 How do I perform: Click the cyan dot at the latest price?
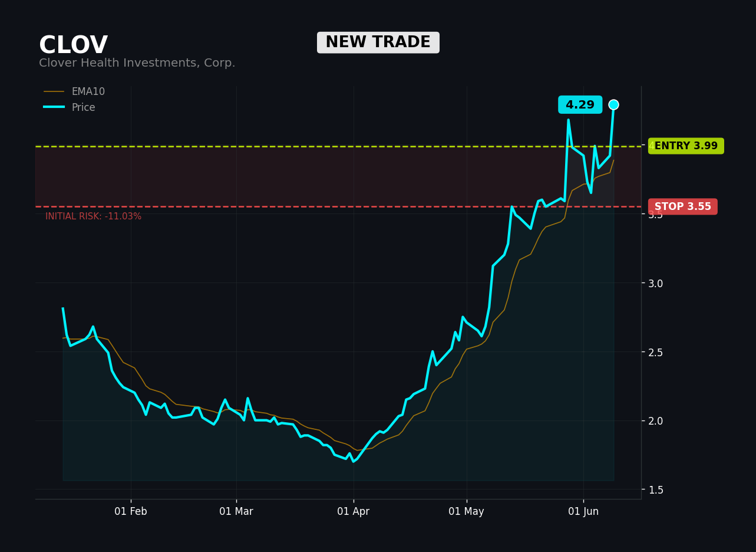point(613,104)
